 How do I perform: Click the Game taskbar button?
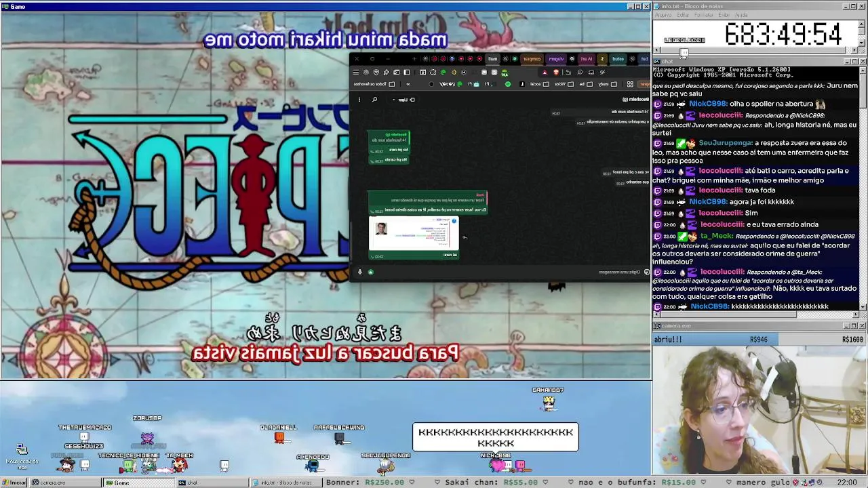[138, 483]
